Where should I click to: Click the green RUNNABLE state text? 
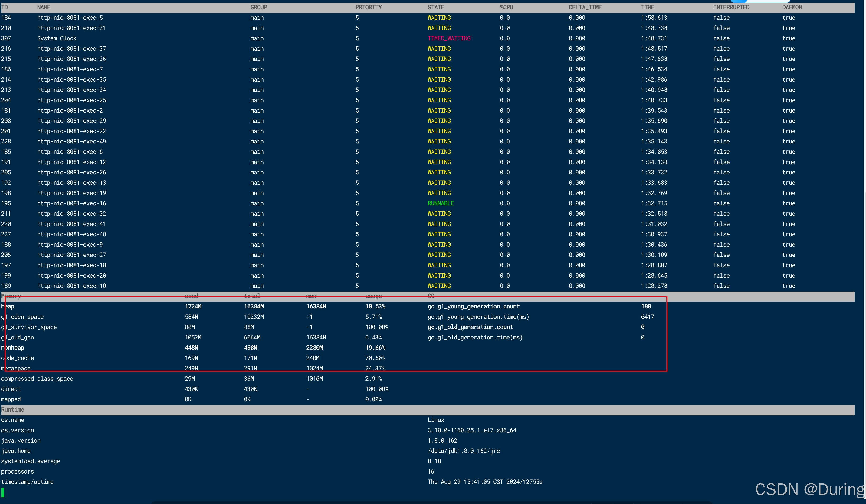[x=441, y=203]
